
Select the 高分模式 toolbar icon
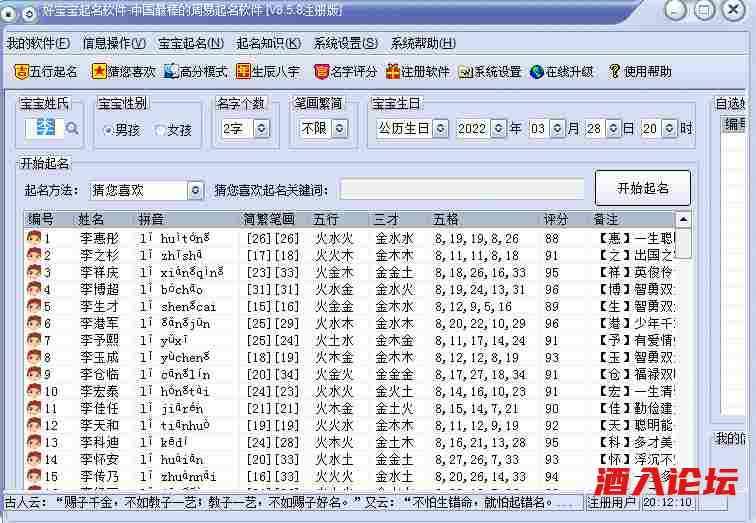[x=171, y=72]
